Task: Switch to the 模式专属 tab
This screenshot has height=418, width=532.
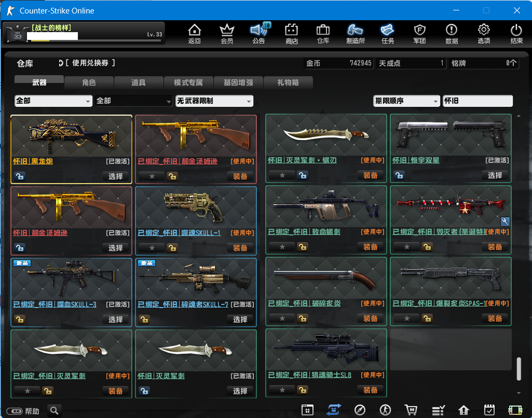Action: coord(188,82)
